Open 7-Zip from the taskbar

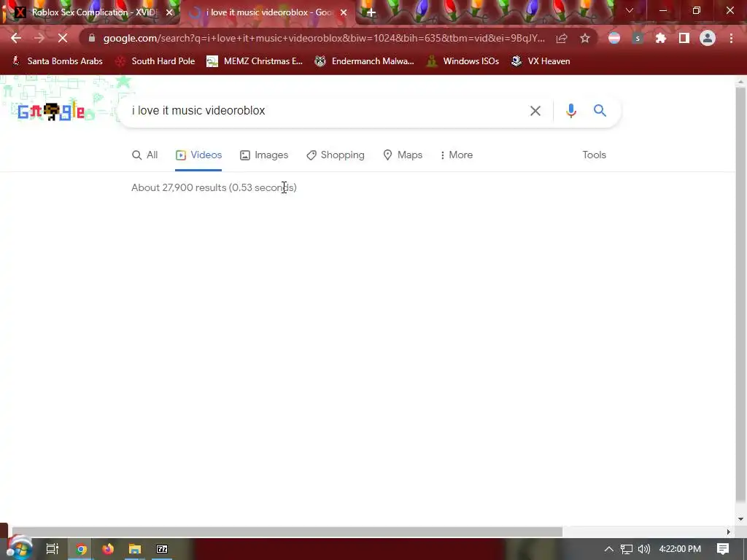tap(162, 549)
